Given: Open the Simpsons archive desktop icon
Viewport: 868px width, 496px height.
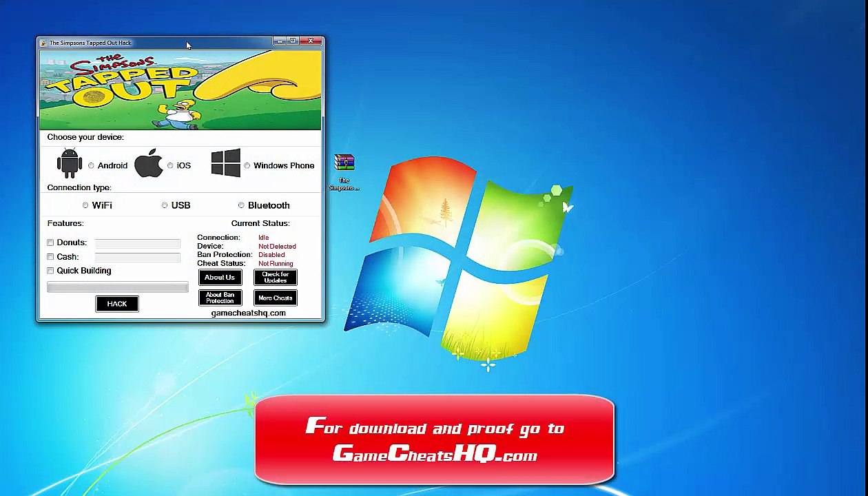Looking at the screenshot, I should pos(344,172).
